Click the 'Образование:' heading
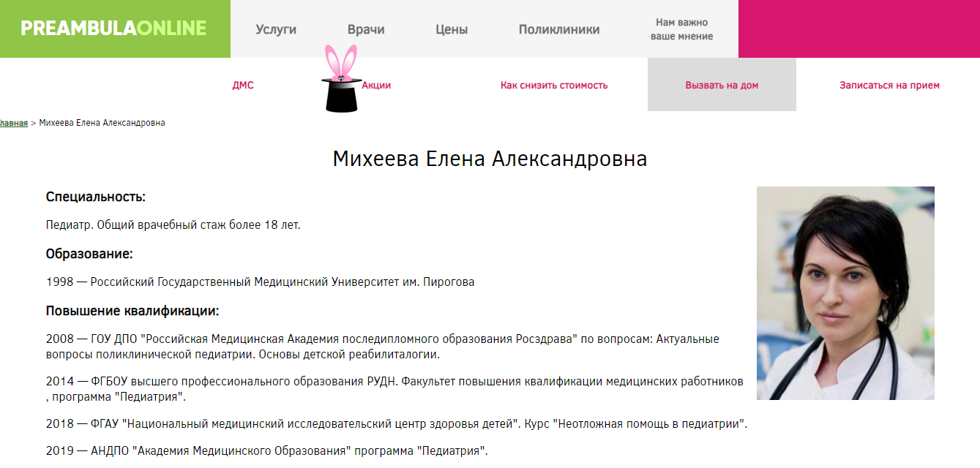 coord(89,254)
